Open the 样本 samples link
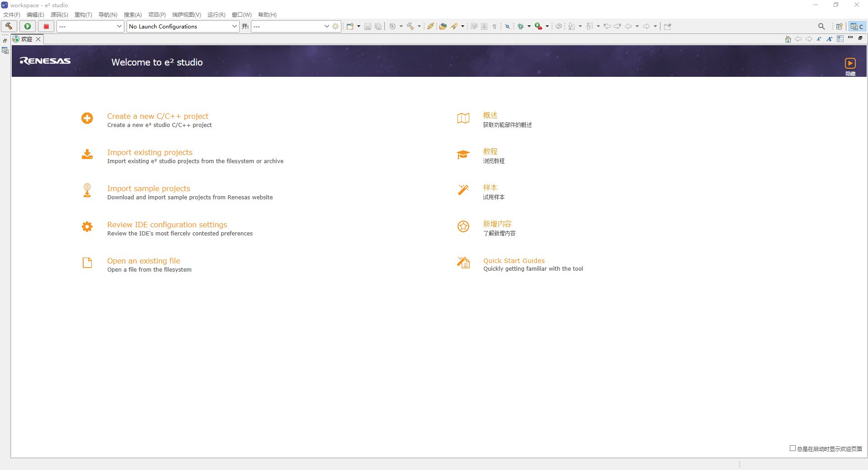Image resolution: width=868 pixels, height=470 pixels. pyautogui.click(x=490, y=188)
